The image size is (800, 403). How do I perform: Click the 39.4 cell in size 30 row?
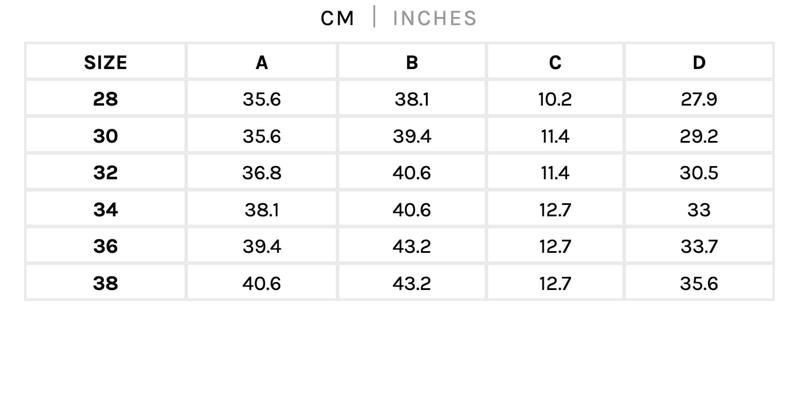pyautogui.click(x=412, y=136)
